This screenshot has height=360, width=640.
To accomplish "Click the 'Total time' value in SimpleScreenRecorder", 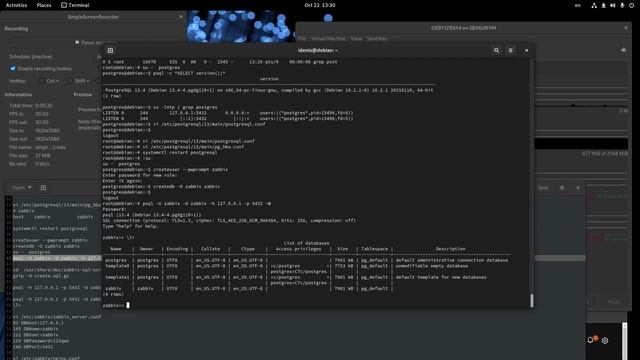I will pyautogui.click(x=44, y=105).
